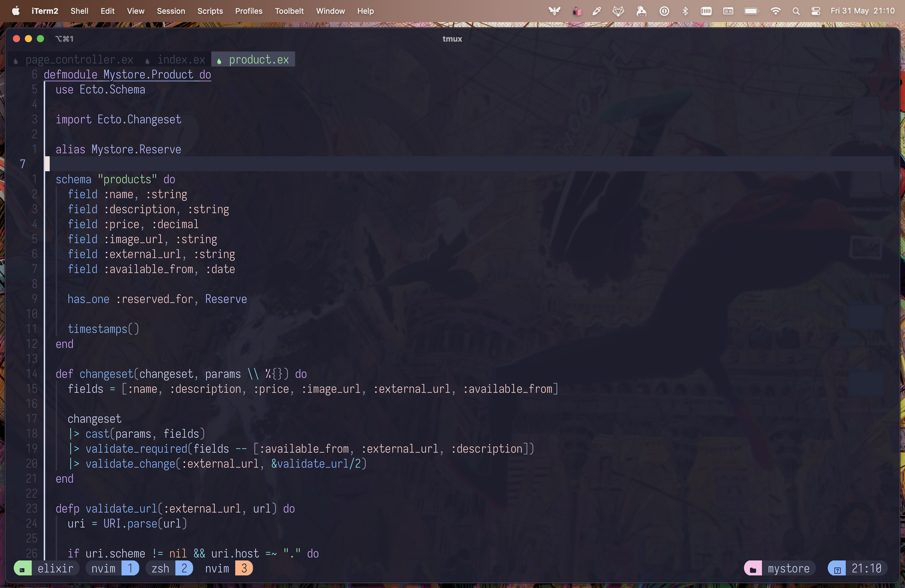Open the Control Center icon
The height and width of the screenshot is (588, 905).
pyautogui.click(x=816, y=11)
